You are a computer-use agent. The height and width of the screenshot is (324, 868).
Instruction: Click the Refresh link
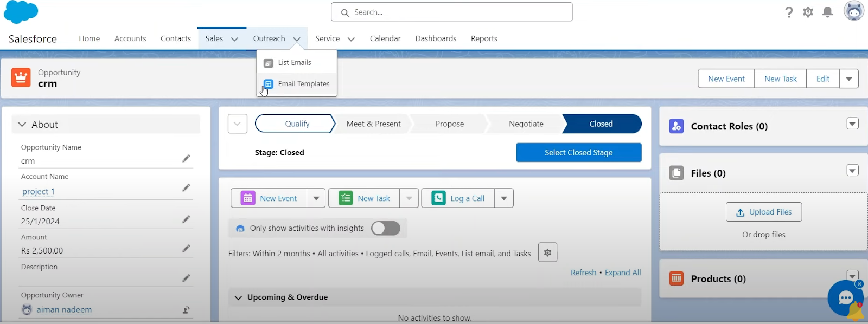tap(583, 273)
